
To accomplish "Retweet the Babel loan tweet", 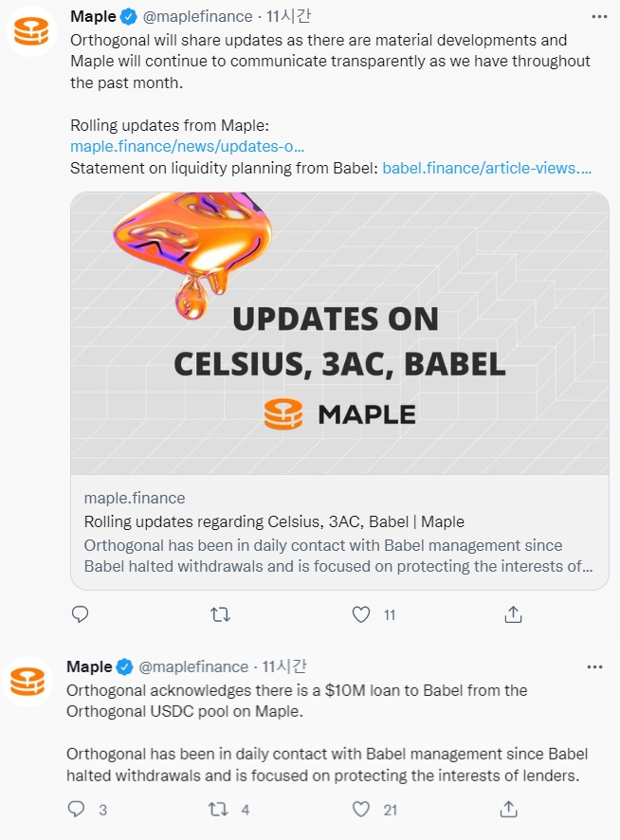I will click(x=217, y=809).
